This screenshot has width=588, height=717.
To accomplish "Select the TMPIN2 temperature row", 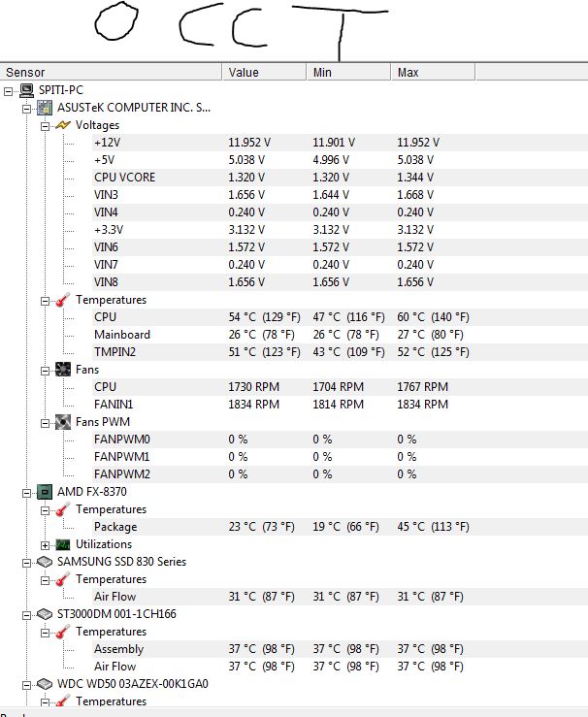I will click(x=340, y=352).
